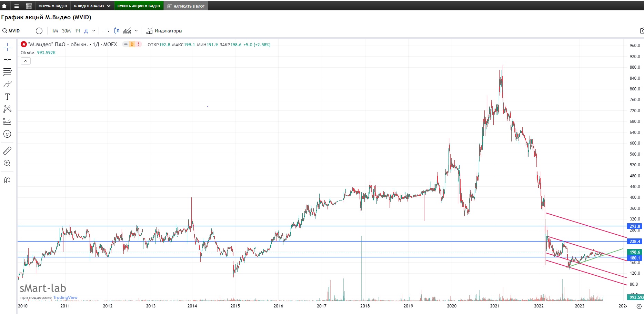The height and width of the screenshot is (314, 644).
Task: Open the hamburger menu in top bar
Action: (x=16, y=6)
